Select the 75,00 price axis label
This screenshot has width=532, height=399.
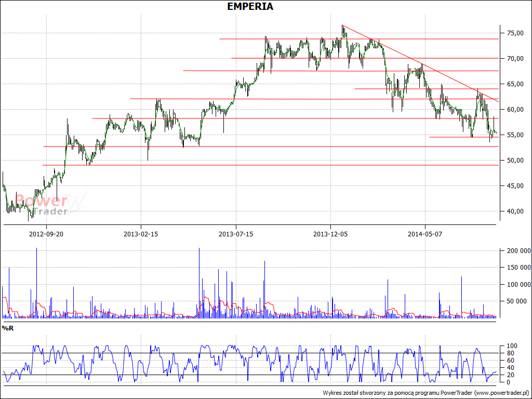click(515, 33)
